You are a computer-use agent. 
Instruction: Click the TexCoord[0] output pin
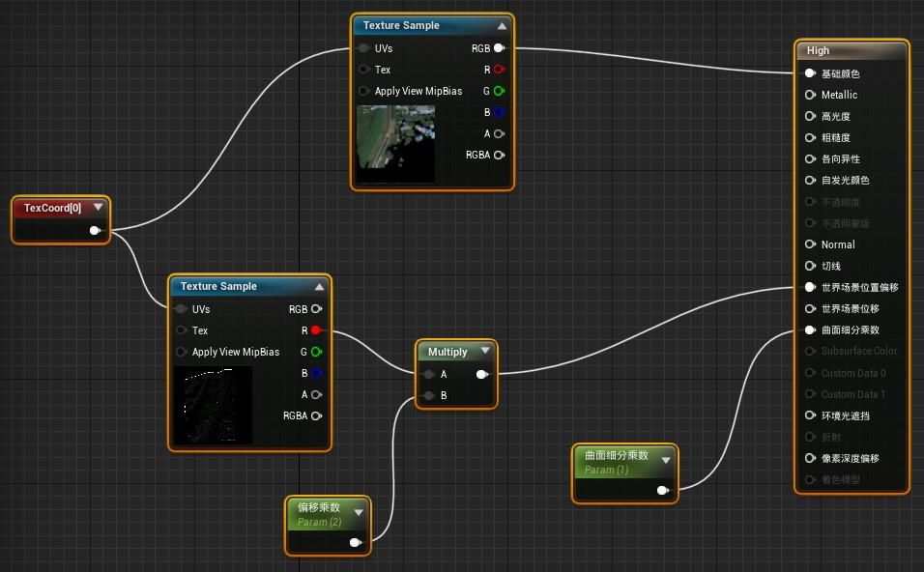[95, 230]
